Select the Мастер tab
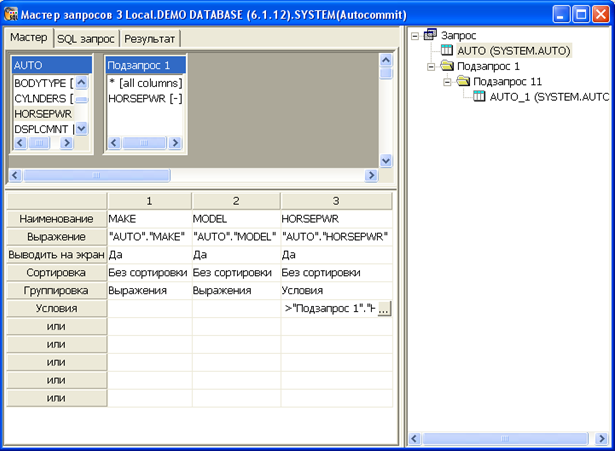615x452 pixels. [x=29, y=38]
